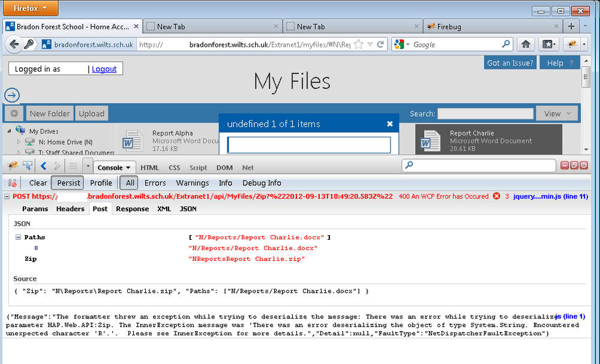
Task: Open the Bookmarks toolbar icon
Action: (x=549, y=45)
